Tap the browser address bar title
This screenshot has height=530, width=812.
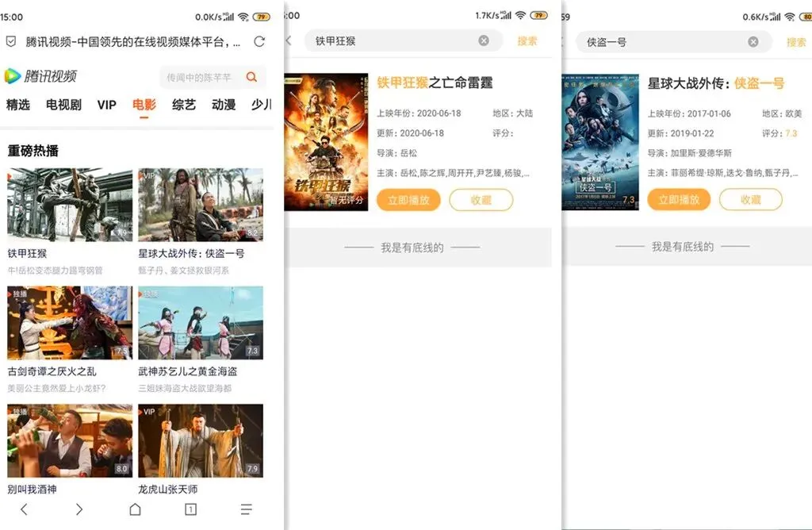133,42
